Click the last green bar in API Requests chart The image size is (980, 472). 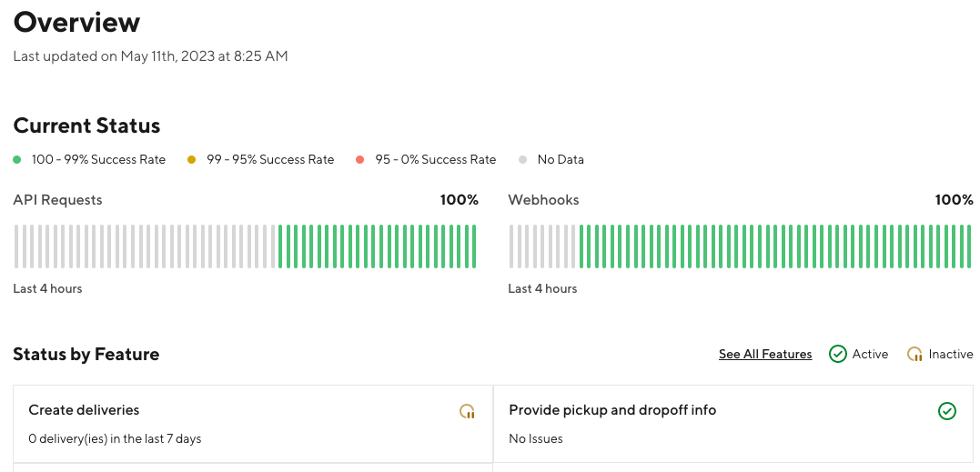[474, 246]
